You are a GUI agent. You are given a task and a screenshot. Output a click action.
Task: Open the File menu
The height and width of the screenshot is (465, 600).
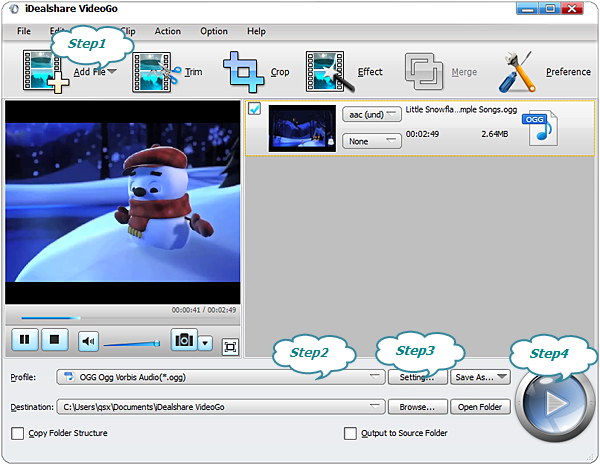tap(24, 31)
